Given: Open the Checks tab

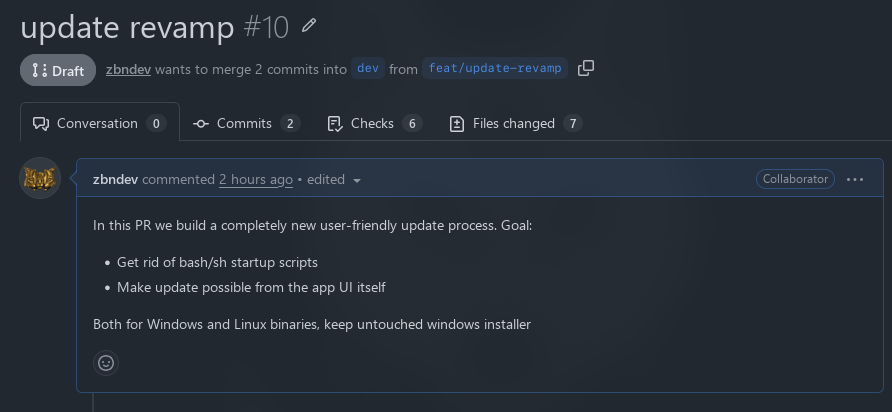Looking at the screenshot, I should click(375, 123).
